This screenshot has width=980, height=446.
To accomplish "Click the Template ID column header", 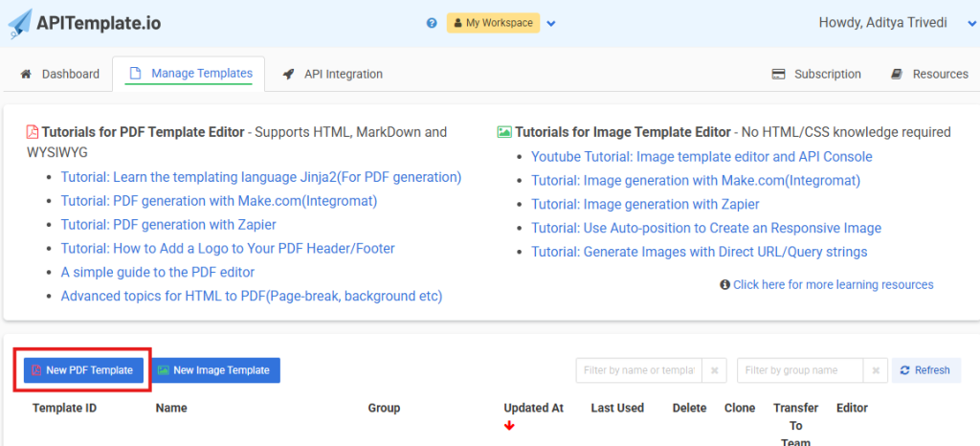I will click(x=64, y=408).
